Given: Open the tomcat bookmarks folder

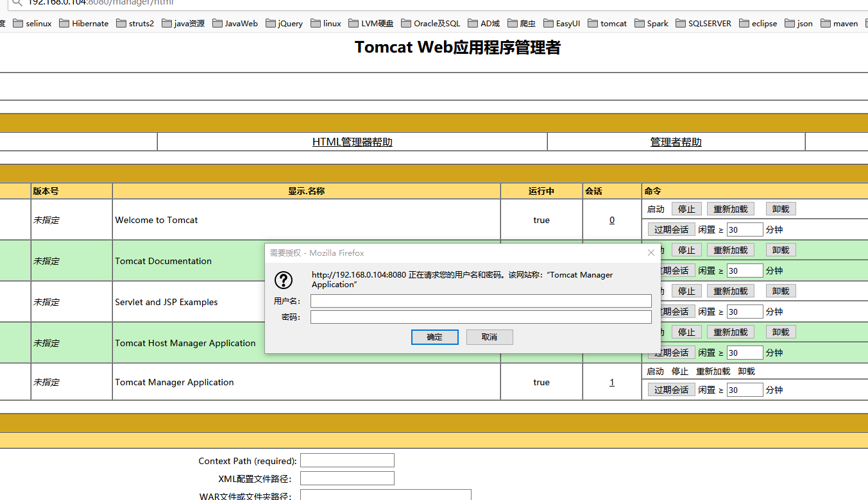Looking at the screenshot, I should coord(608,24).
